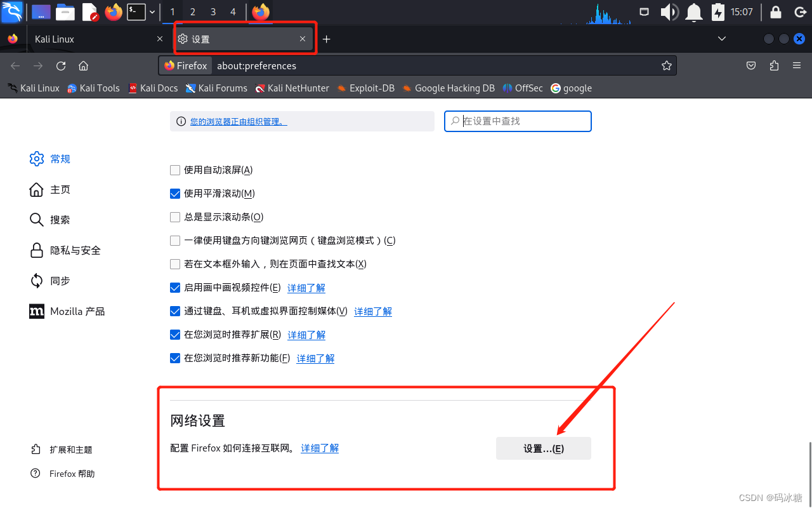The width and height of the screenshot is (812, 508).
Task: Select 常规 in settings sidebar
Action: click(50, 159)
